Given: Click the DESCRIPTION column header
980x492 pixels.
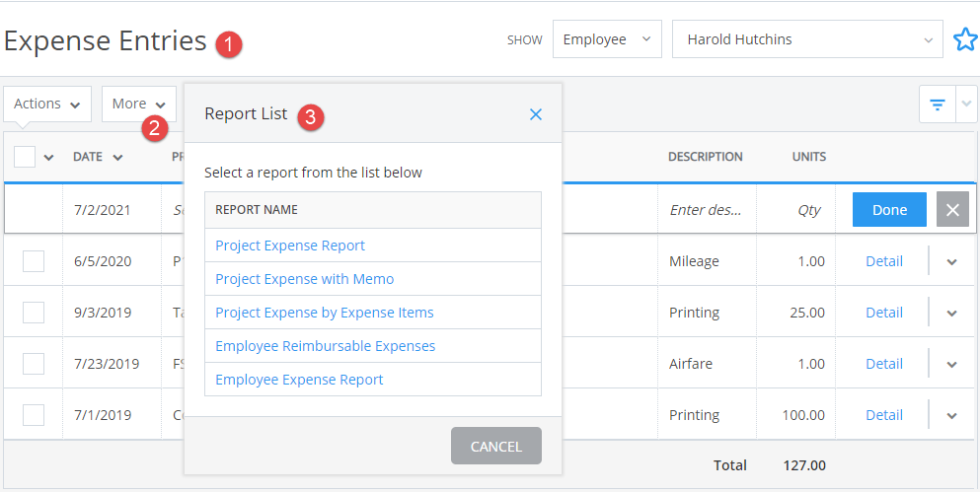Looking at the screenshot, I should click(x=705, y=157).
